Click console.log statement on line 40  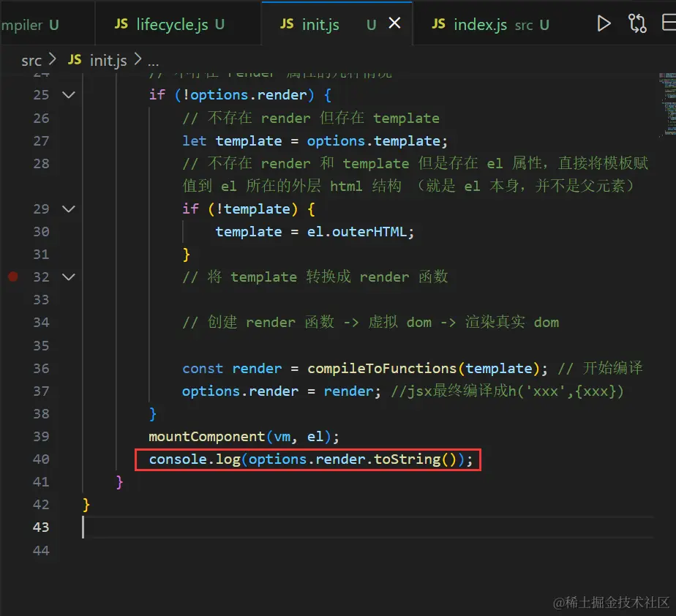coord(310,459)
